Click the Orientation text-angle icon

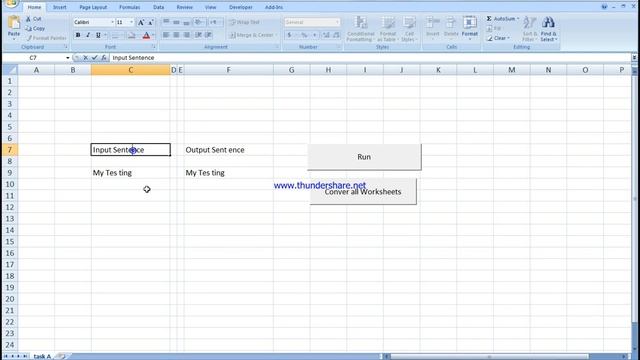[198, 22]
